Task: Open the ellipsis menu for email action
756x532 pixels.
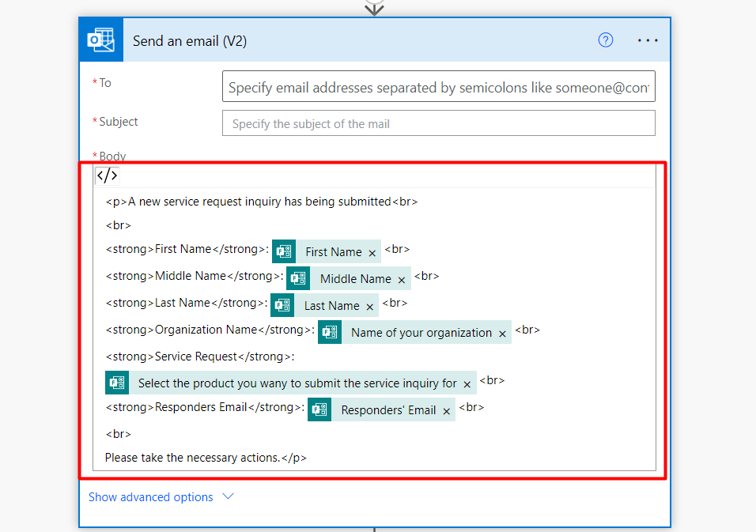Action: 648,40
